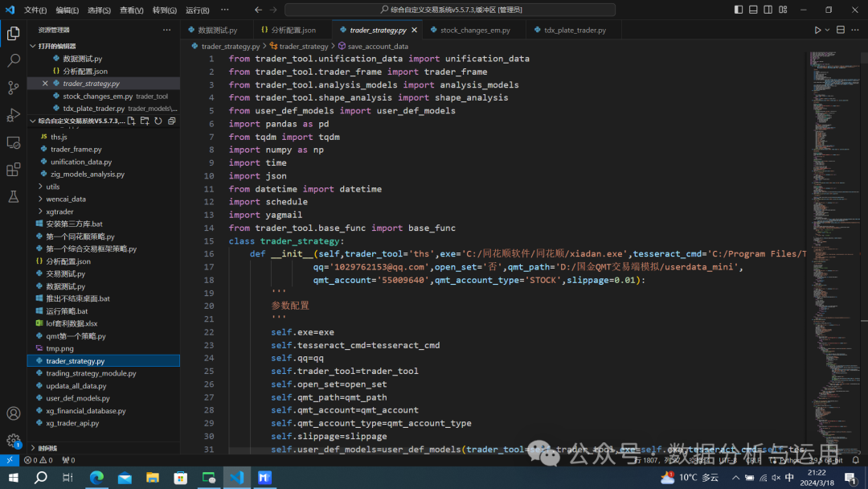
Task: Switch to the tdx_plate_trader.py tab
Action: 574,30
